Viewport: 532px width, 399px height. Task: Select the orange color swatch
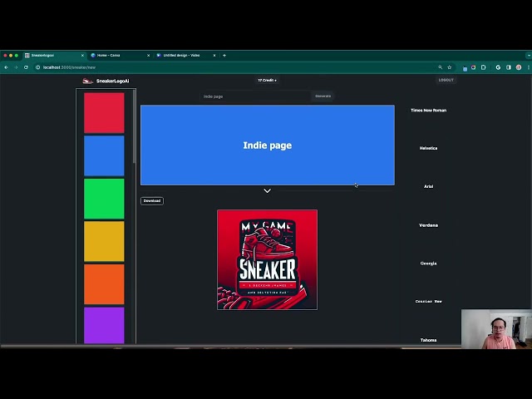104,284
